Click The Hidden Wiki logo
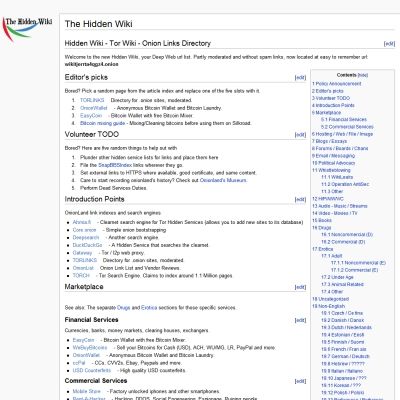400x400 pixels. [x=27, y=29]
